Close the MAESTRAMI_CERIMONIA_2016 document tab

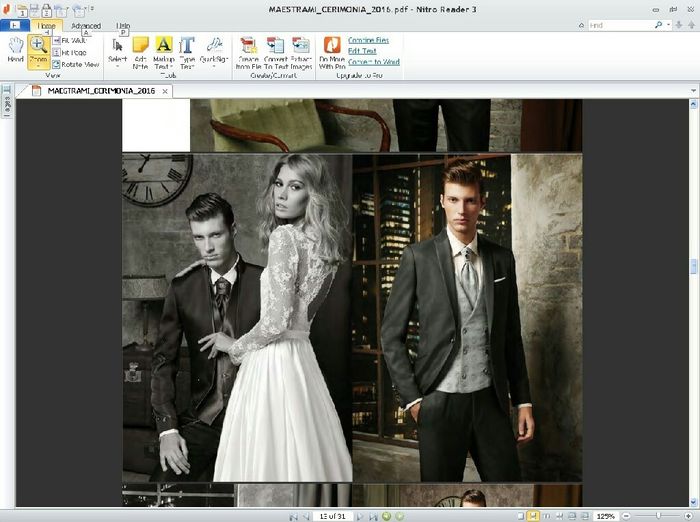point(166,91)
